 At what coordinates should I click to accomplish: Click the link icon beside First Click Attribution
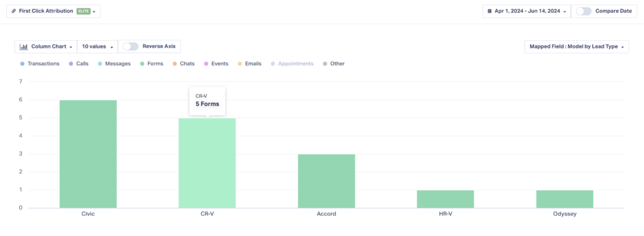(x=14, y=11)
